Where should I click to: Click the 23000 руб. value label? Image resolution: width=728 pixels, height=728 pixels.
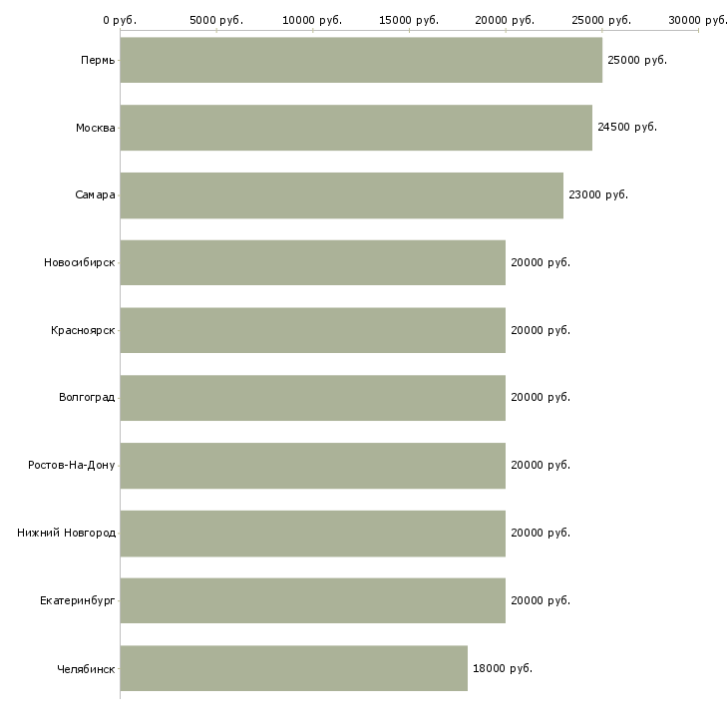click(x=598, y=195)
